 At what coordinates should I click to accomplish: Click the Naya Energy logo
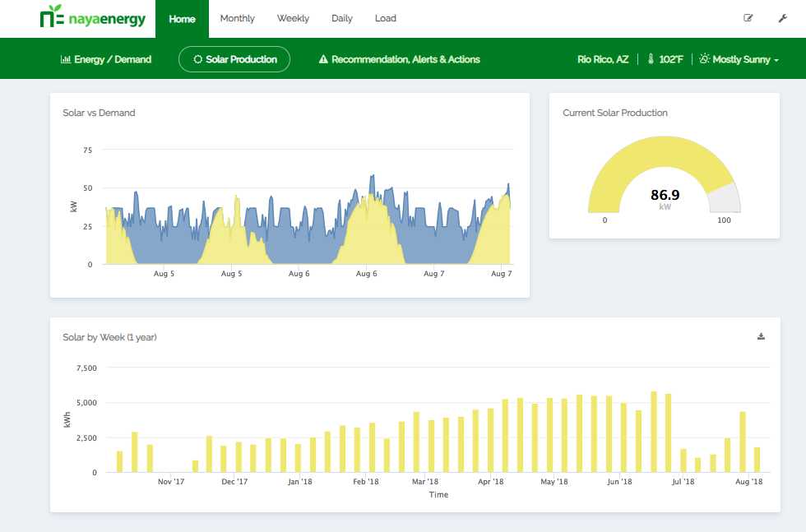pos(92,18)
